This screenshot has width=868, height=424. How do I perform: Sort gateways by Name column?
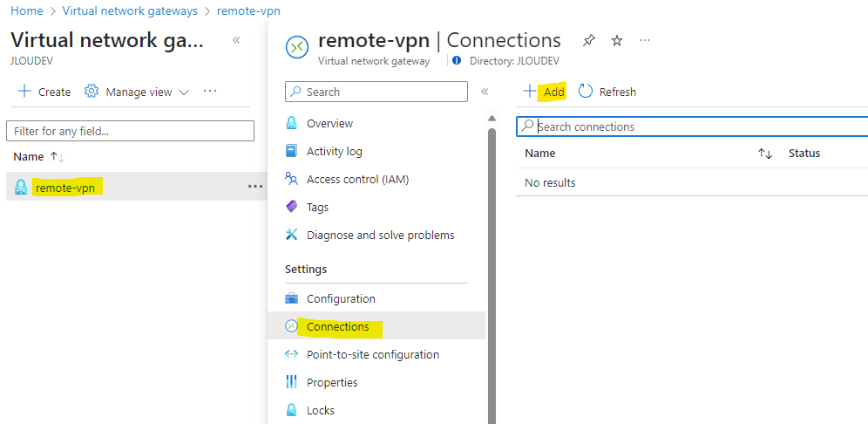pyautogui.click(x=38, y=157)
